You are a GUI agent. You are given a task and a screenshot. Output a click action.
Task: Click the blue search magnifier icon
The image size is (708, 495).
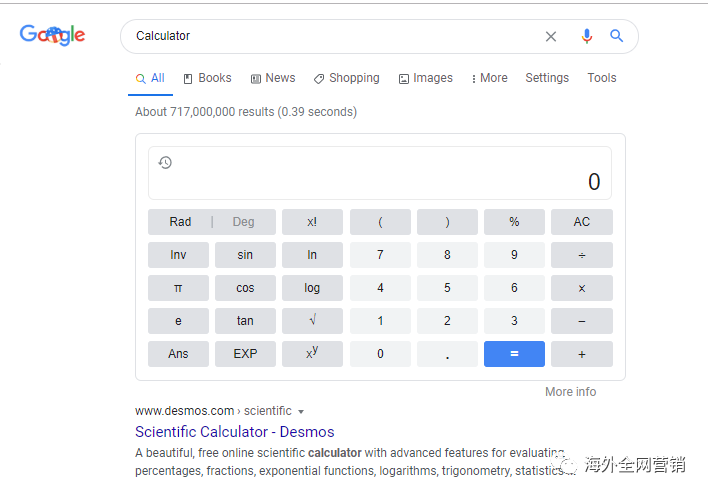click(617, 36)
